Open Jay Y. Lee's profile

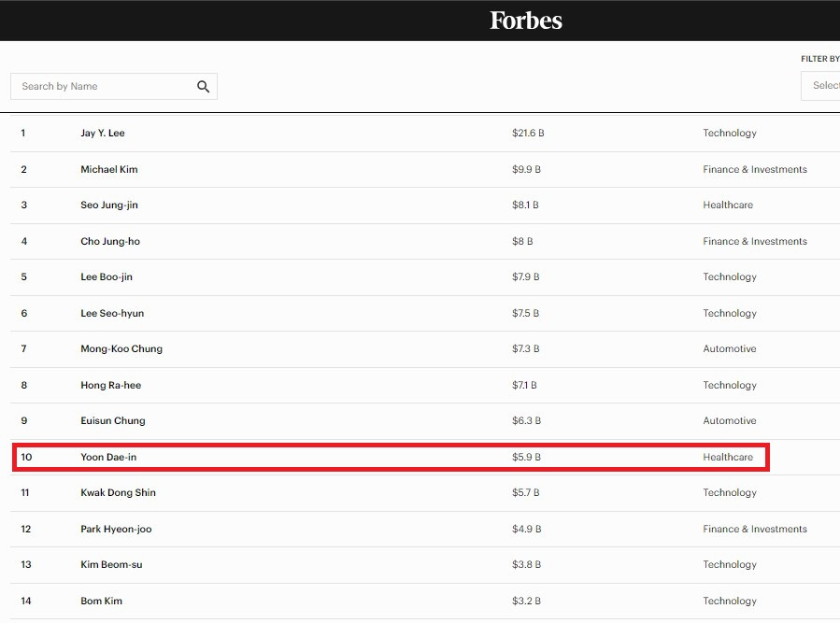[x=103, y=134]
